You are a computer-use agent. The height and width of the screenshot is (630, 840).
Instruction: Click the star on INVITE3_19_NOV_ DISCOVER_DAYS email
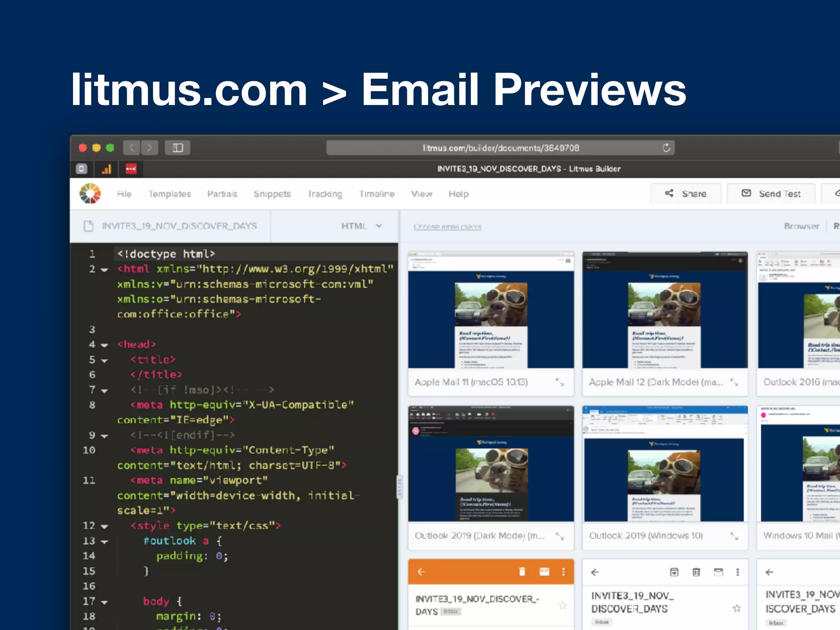pyautogui.click(x=737, y=608)
